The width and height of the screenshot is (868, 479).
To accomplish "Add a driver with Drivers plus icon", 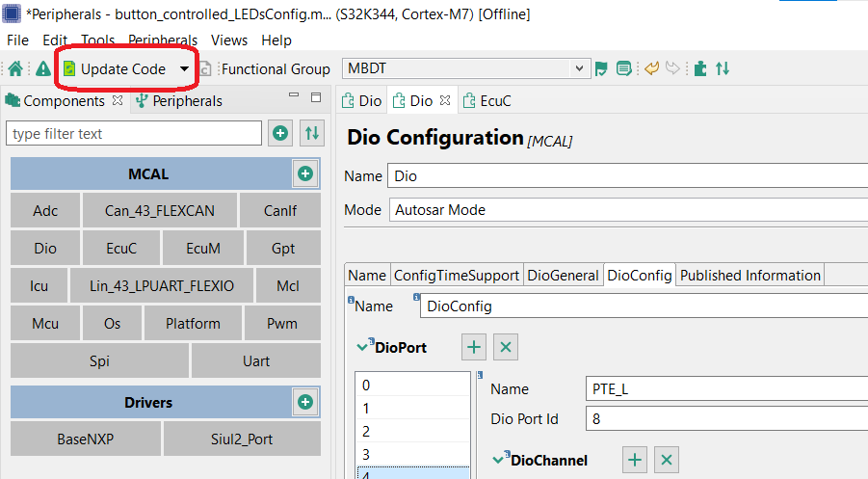I will click(x=305, y=402).
